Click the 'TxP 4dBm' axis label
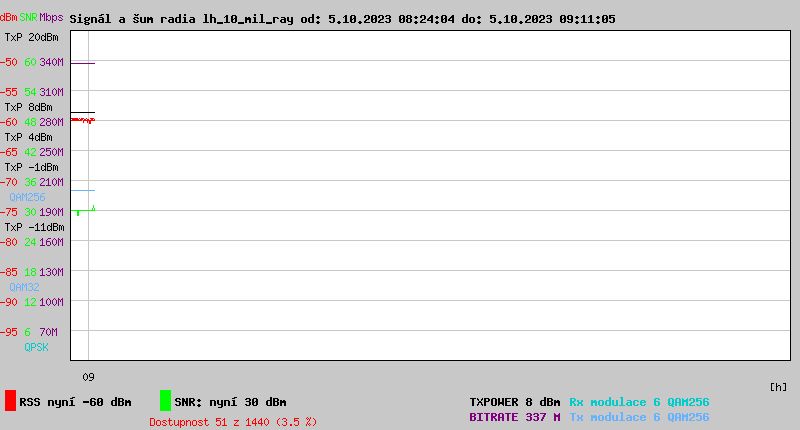Image resolution: width=800 pixels, height=430 pixels. (29, 137)
